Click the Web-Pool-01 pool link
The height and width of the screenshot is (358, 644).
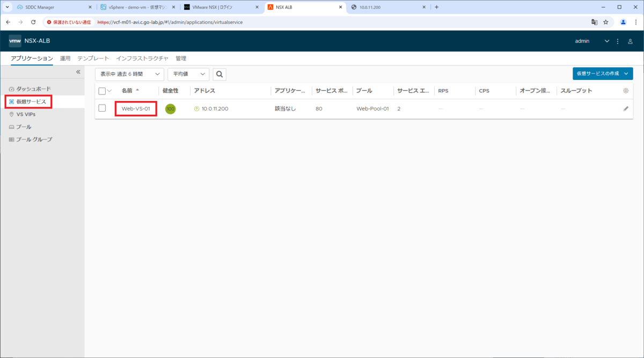point(372,109)
